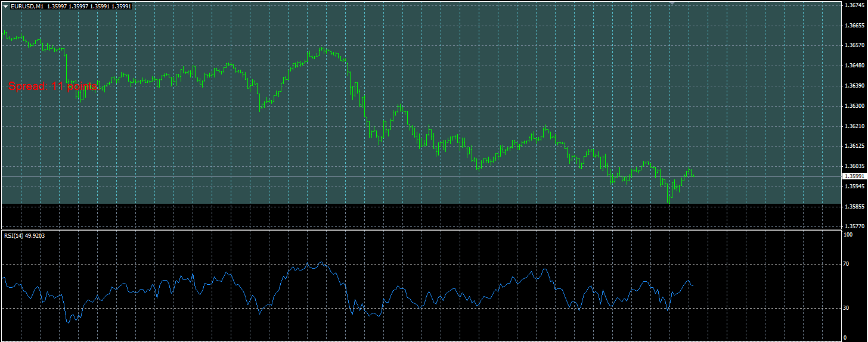The width and height of the screenshot is (868, 342).
Task: Open the dropdown triangle beside EURUSD,M1
Action: pos(5,6)
